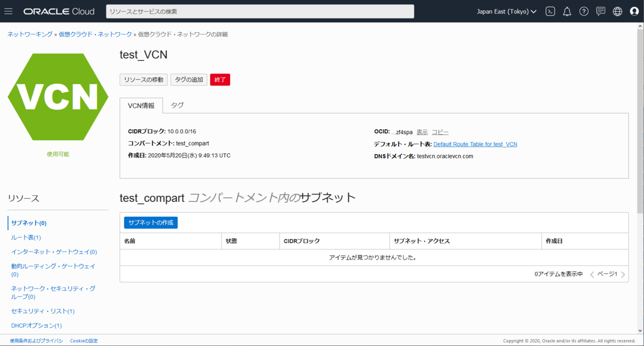The width and height of the screenshot is (644, 346).
Task: Click アイテムが見つかりませんでした message
Action: tap(374, 257)
